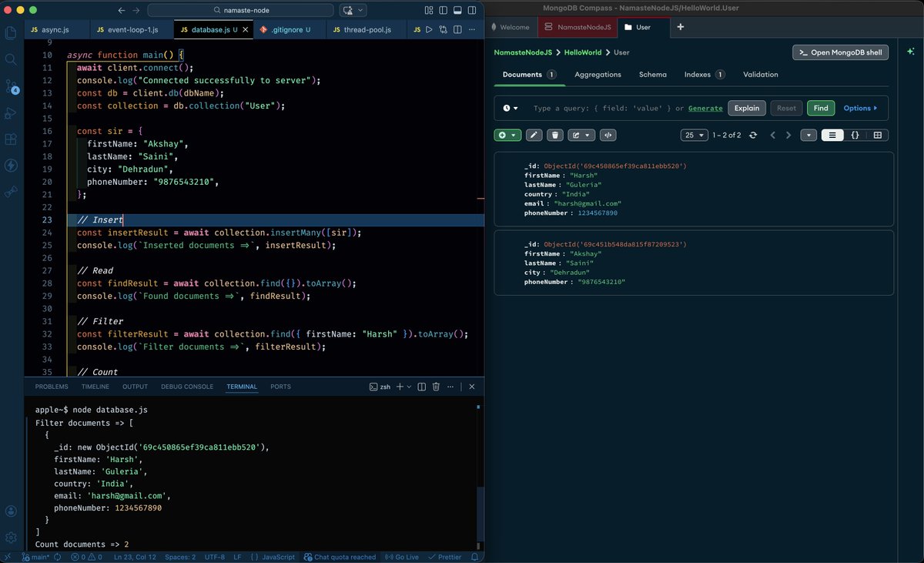This screenshot has height=563, width=924.
Task: Click the Generate query link
Action: pos(705,109)
